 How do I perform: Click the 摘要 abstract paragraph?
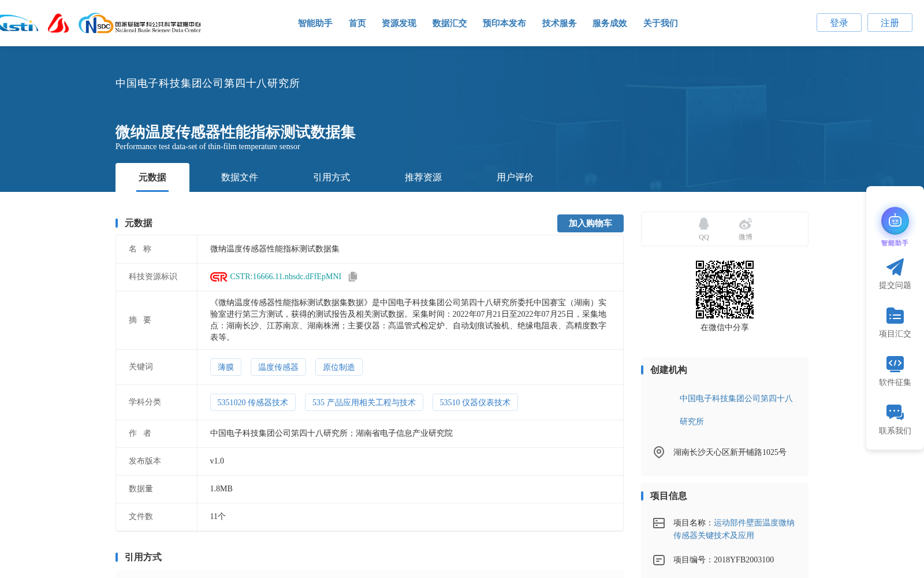coord(408,320)
